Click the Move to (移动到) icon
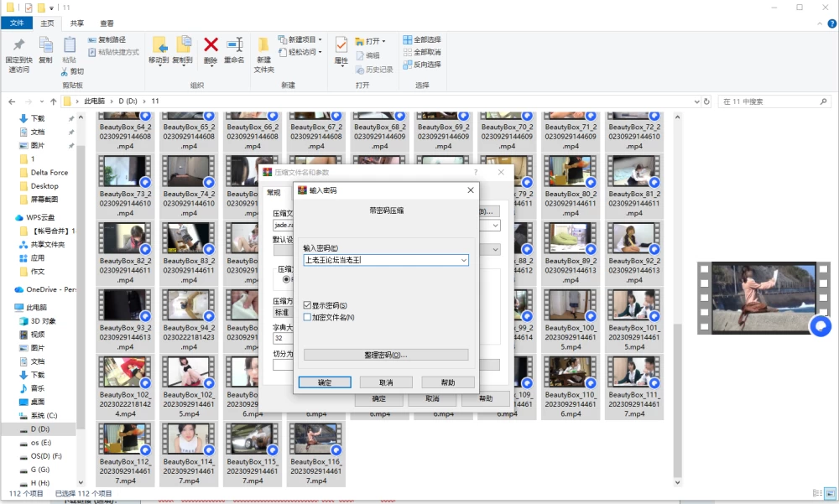This screenshot has width=839, height=504. (159, 45)
